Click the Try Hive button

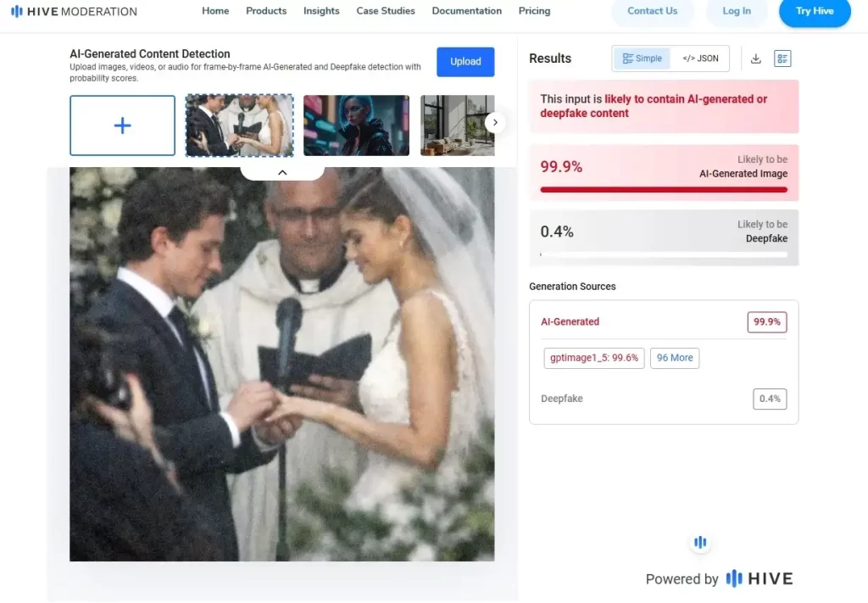pos(814,12)
